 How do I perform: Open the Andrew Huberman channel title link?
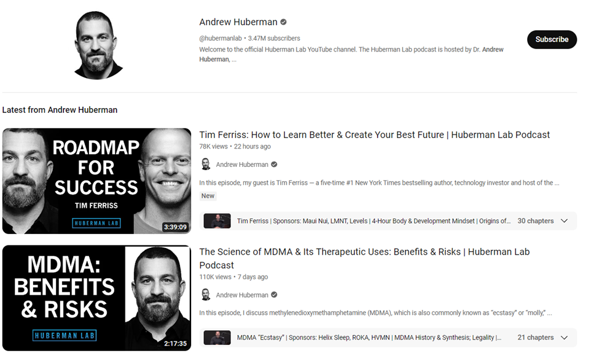pyautogui.click(x=238, y=22)
